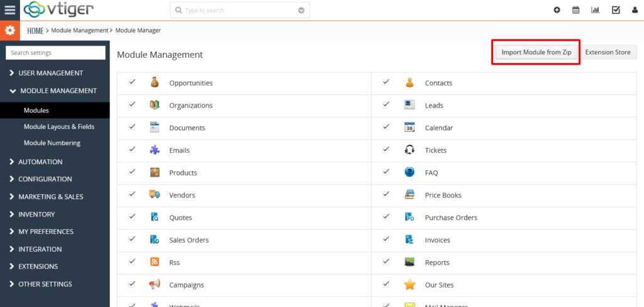Open the hamburger main menu

click(x=10, y=10)
